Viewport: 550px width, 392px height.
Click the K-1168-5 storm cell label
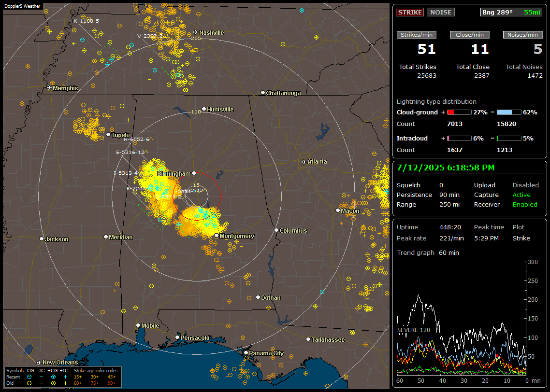pos(87,21)
